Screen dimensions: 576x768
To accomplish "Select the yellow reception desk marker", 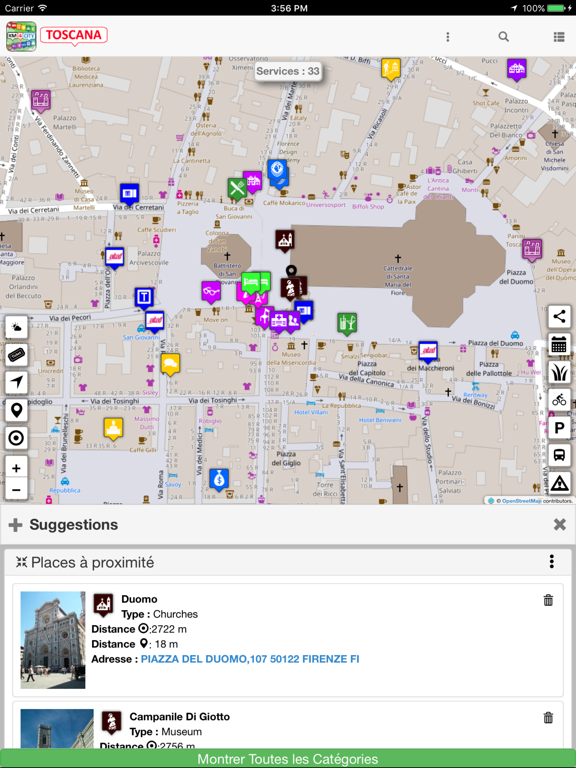I will point(113,429).
